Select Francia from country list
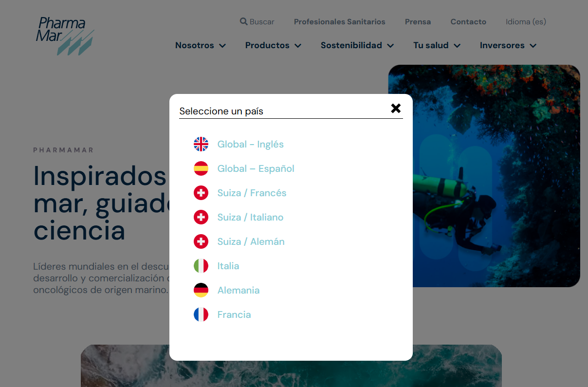This screenshot has height=387, width=588. 234,314
